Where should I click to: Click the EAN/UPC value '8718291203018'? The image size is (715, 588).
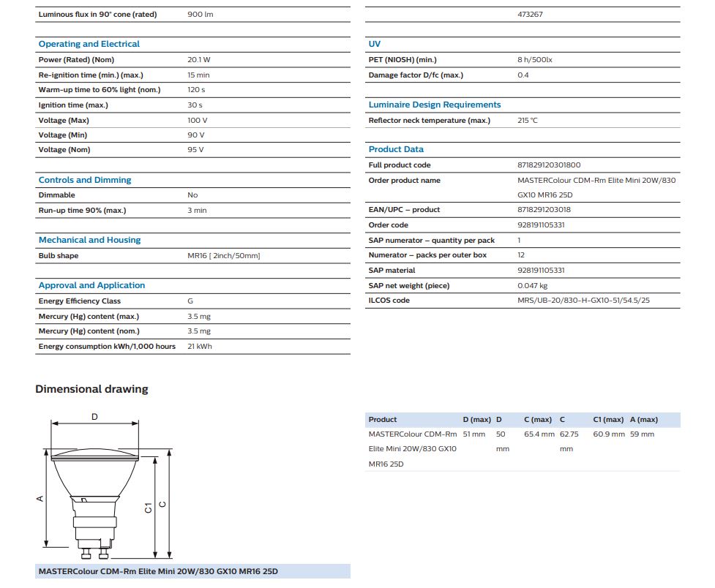tap(544, 210)
